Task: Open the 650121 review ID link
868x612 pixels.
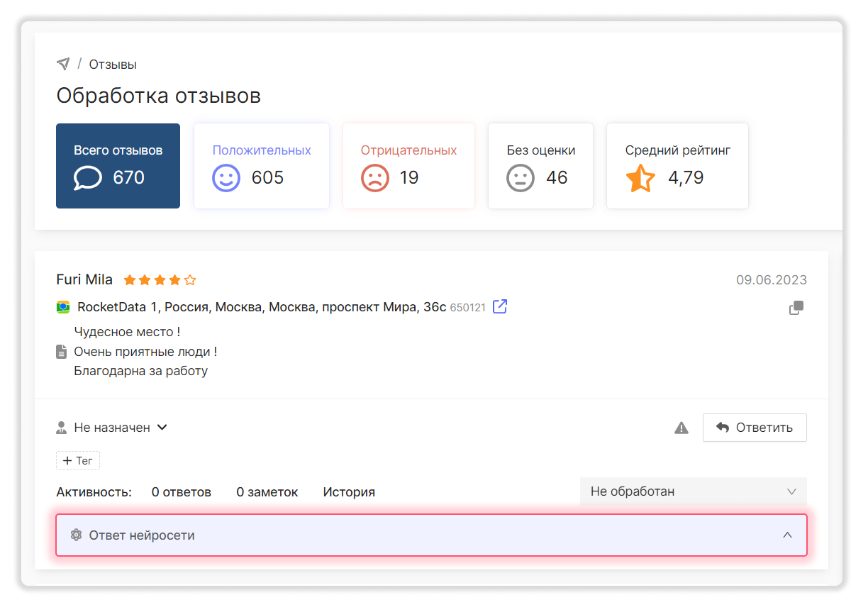Action: (466, 307)
